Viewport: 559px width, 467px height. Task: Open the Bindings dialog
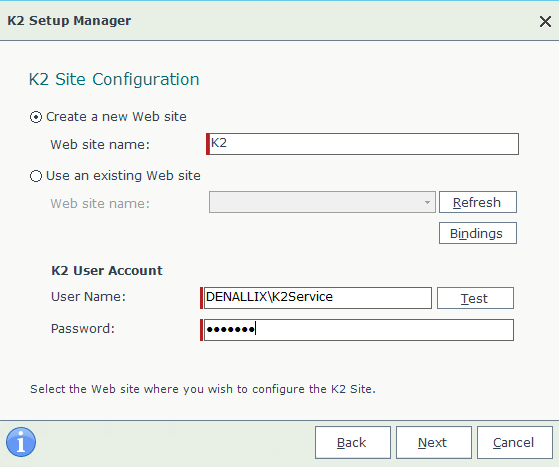click(478, 233)
